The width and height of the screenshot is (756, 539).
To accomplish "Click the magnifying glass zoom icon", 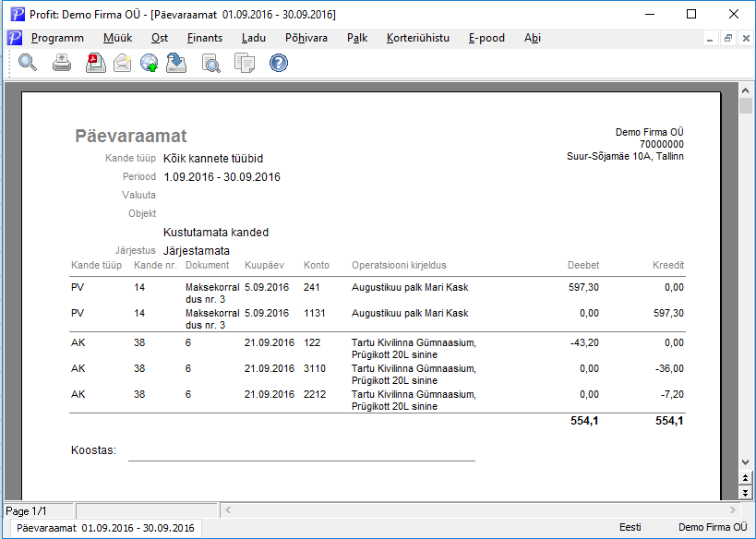I will pyautogui.click(x=28, y=63).
